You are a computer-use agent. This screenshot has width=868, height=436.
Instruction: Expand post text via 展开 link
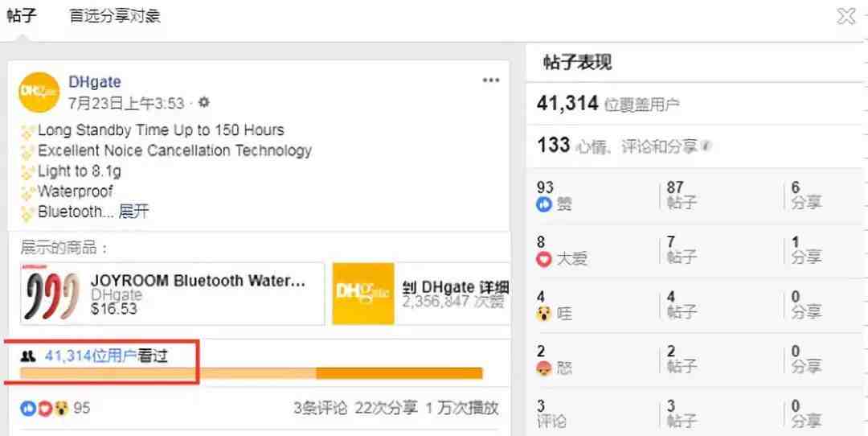tap(134, 212)
